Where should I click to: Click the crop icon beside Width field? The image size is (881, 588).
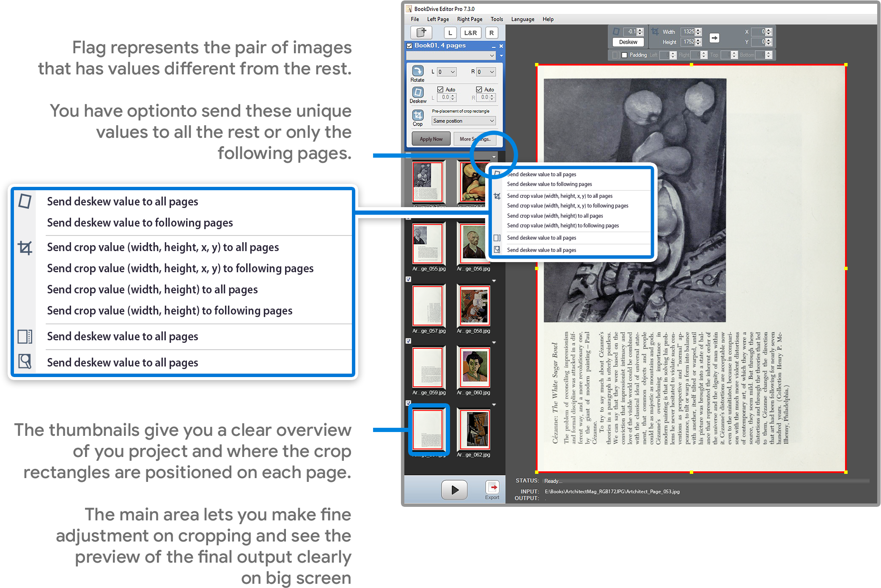tap(655, 32)
